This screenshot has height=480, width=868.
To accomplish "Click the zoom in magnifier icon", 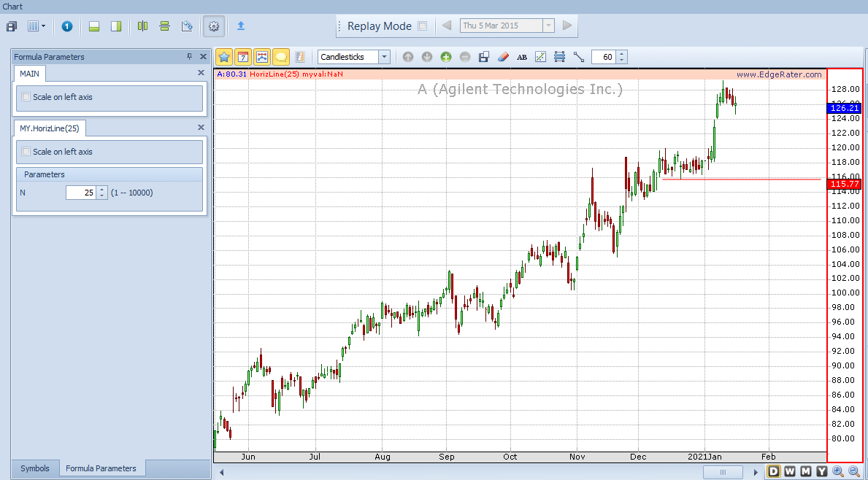I will click(838, 471).
